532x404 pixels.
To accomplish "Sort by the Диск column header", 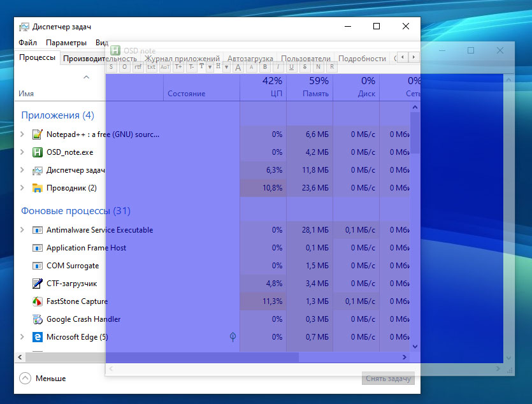I will click(x=356, y=87).
